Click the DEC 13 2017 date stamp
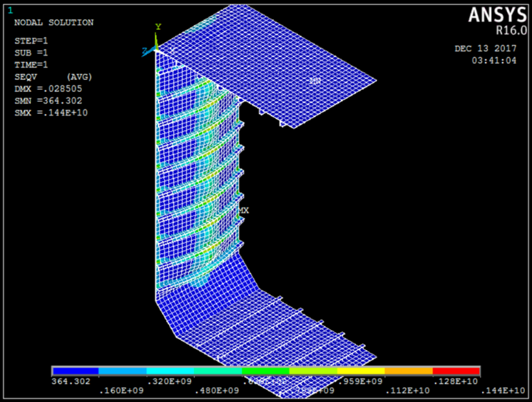 pos(486,49)
